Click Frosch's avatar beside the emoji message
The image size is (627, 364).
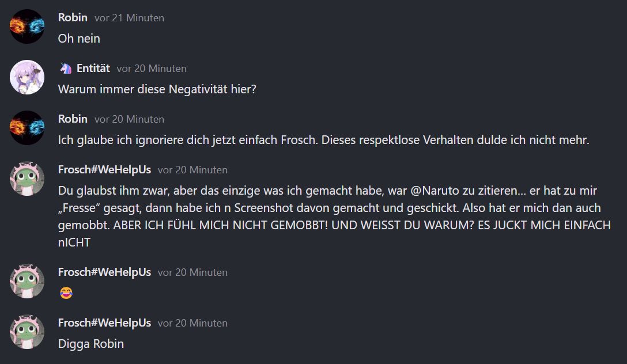(x=27, y=281)
